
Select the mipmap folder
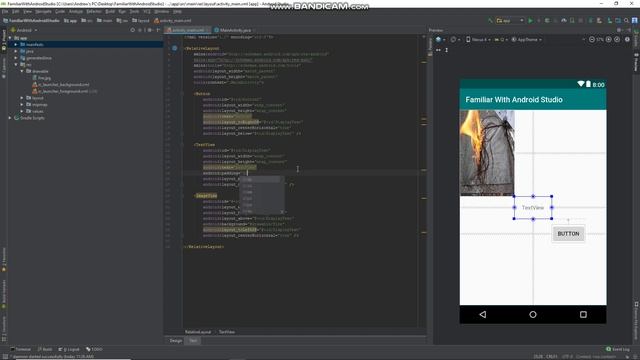click(37, 104)
